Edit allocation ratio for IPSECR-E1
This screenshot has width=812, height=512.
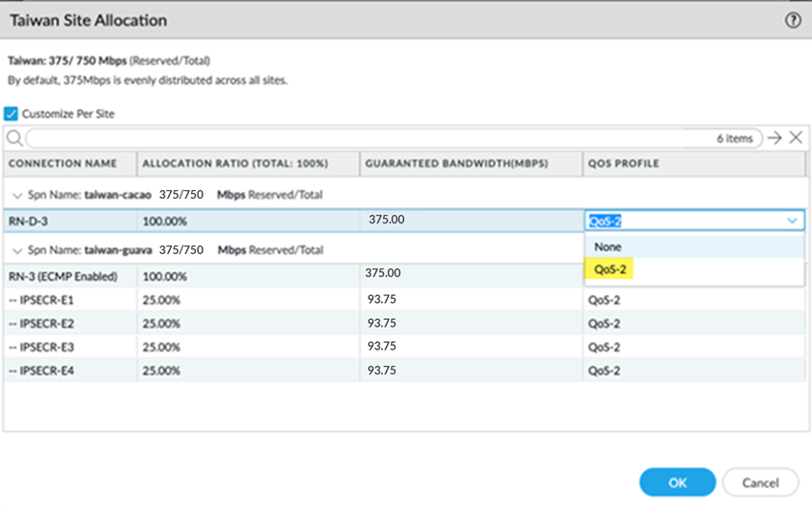coord(160,300)
